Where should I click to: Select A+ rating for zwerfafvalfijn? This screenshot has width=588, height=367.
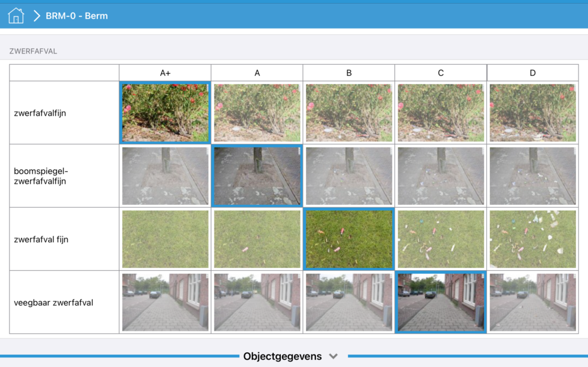[x=165, y=112]
